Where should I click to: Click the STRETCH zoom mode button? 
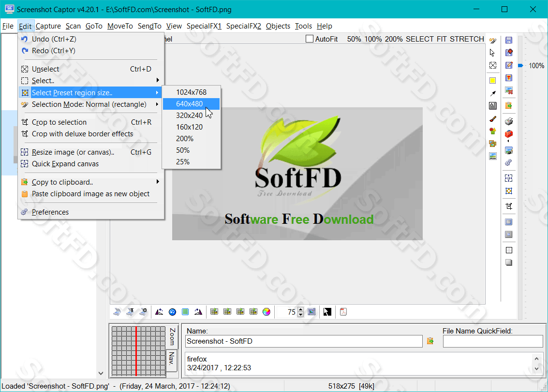pos(467,39)
